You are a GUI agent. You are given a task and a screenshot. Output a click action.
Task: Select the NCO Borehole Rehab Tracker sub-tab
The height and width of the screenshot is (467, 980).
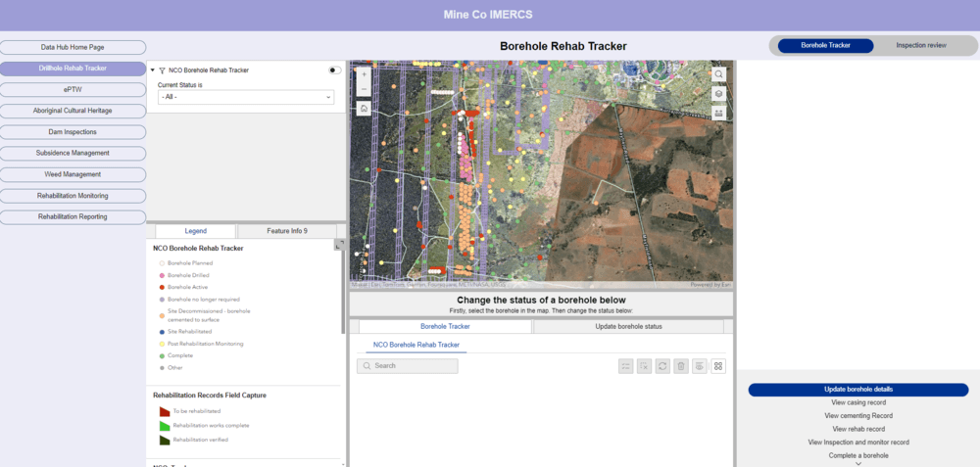[x=416, y=346]
